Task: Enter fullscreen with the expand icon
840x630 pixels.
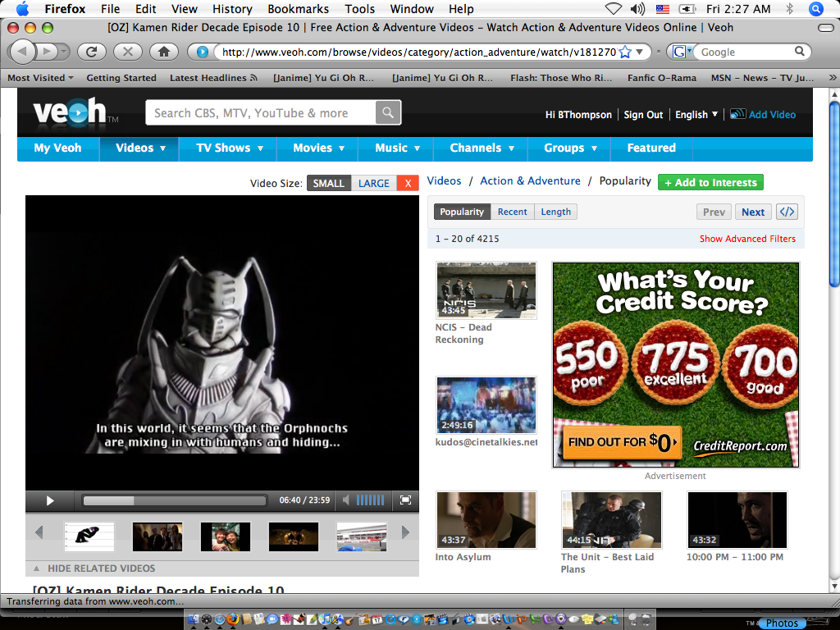Action: [405, 500]
